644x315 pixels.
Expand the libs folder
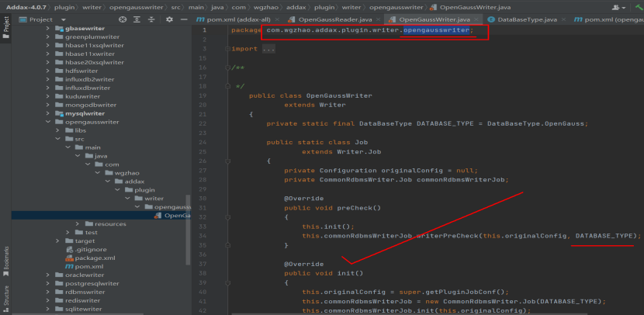pyautogui.click(x=58, y=130)
